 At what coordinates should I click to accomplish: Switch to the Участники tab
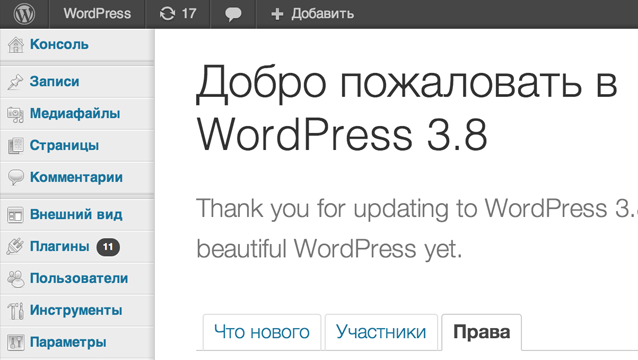381,332
